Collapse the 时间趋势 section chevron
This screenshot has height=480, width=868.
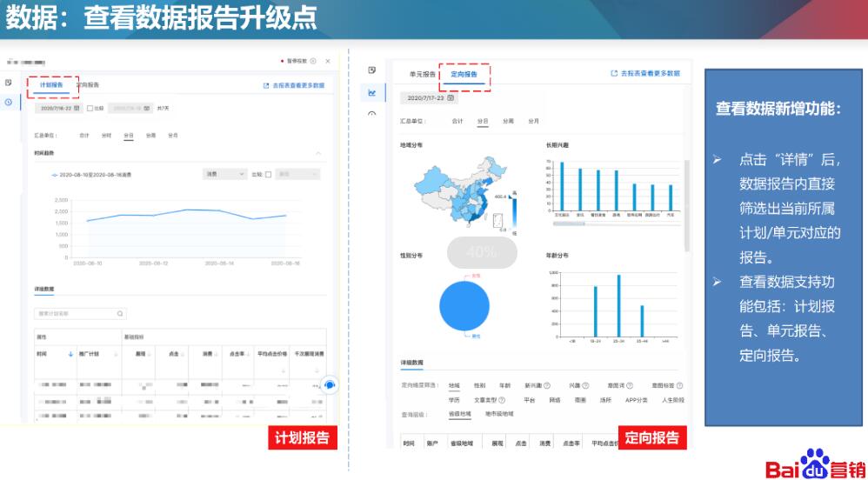[x=317, y=153]
